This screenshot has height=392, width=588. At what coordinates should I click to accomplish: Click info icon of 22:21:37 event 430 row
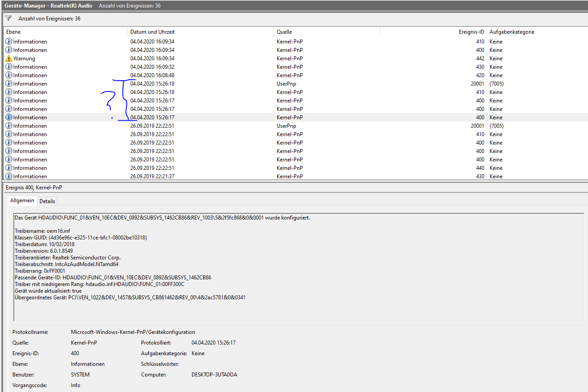9,176
